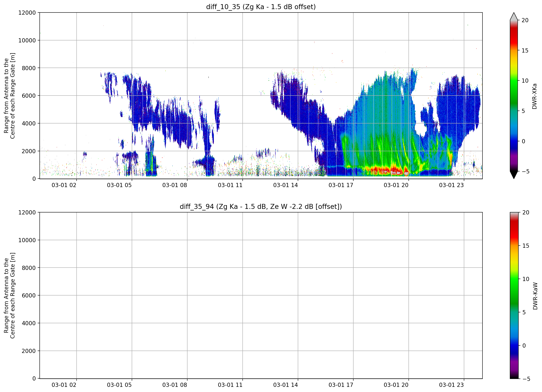
Task: Click the diff_35_94 bottom plot title
Action: (261, 207)
